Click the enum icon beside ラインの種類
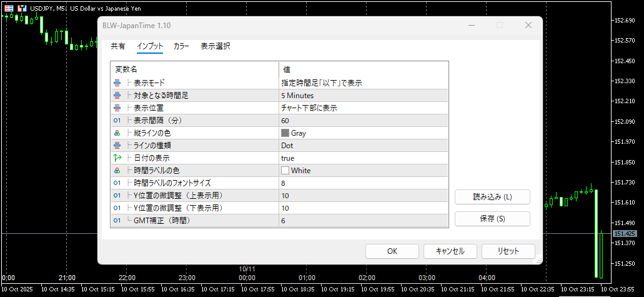This screenshot has width=644, height=297. tap(117, 145)
